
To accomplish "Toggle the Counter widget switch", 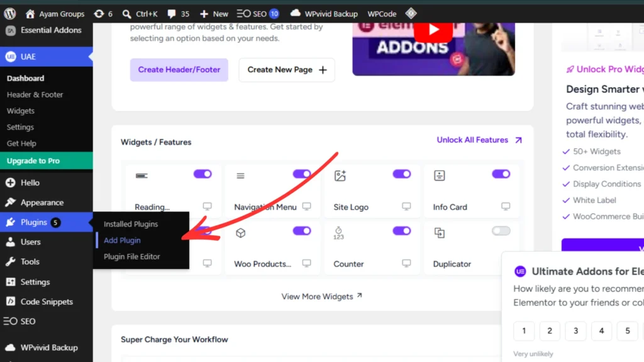I will (402, 231).
